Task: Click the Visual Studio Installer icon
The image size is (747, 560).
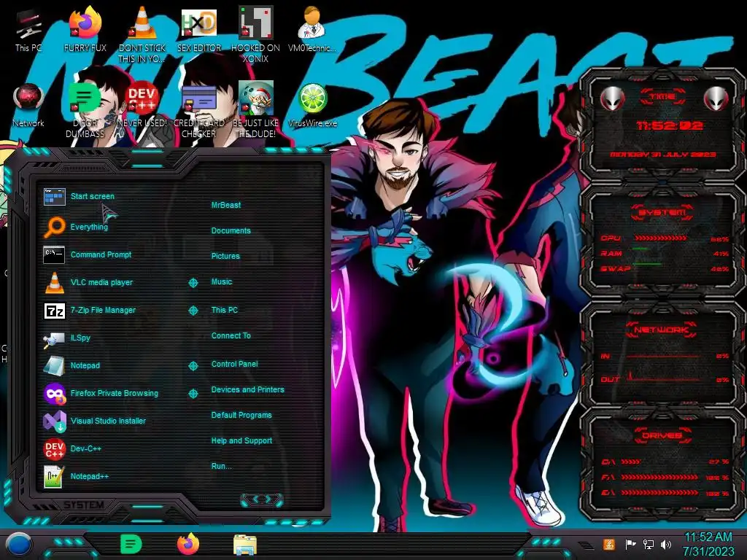Action: coord(54,421)
